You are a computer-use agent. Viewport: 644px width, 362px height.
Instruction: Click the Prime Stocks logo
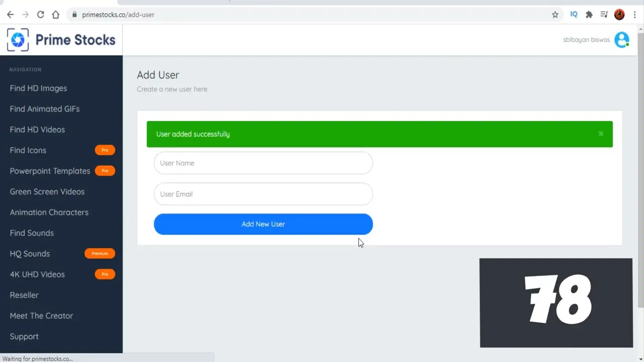click(61, 40)
